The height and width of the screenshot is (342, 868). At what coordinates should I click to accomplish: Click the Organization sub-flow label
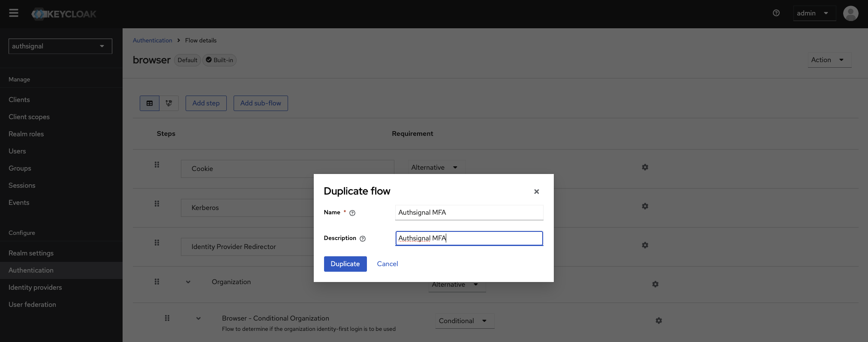(x=231, y=282)
